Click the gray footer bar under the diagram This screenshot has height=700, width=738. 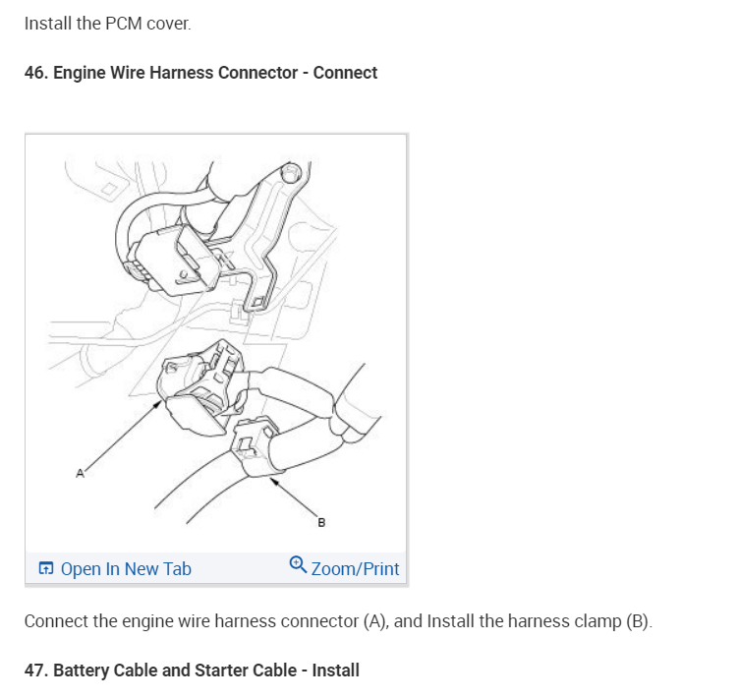pyautogui.click(x=216, y=568)
